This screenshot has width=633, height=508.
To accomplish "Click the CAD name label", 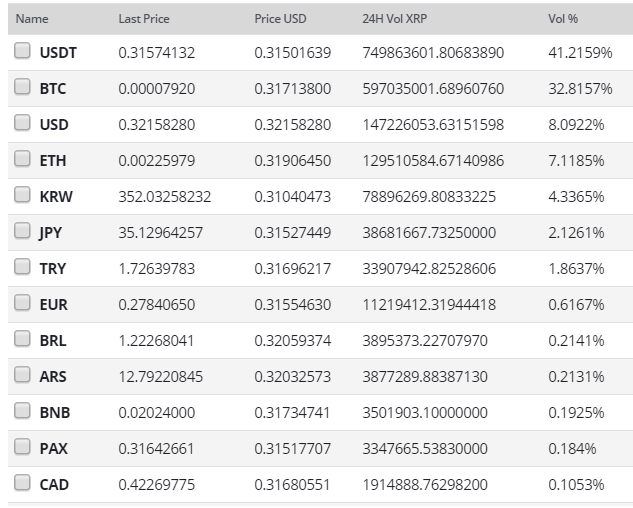I will pos(54,485).
